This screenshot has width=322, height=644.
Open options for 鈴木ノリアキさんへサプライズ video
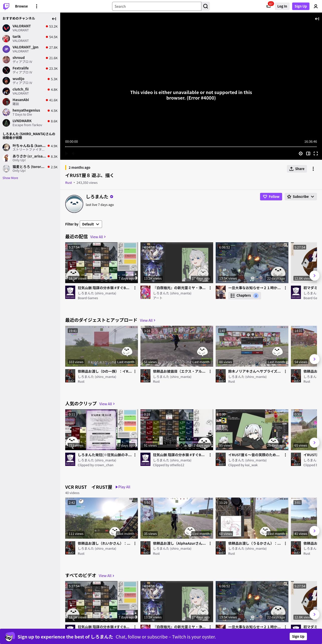tap(285, 371)
